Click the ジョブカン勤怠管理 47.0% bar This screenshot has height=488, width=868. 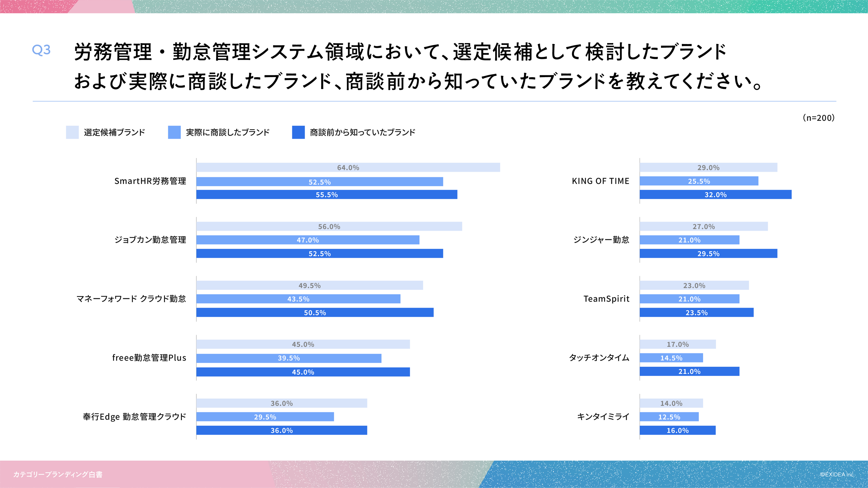pos(308,240)
